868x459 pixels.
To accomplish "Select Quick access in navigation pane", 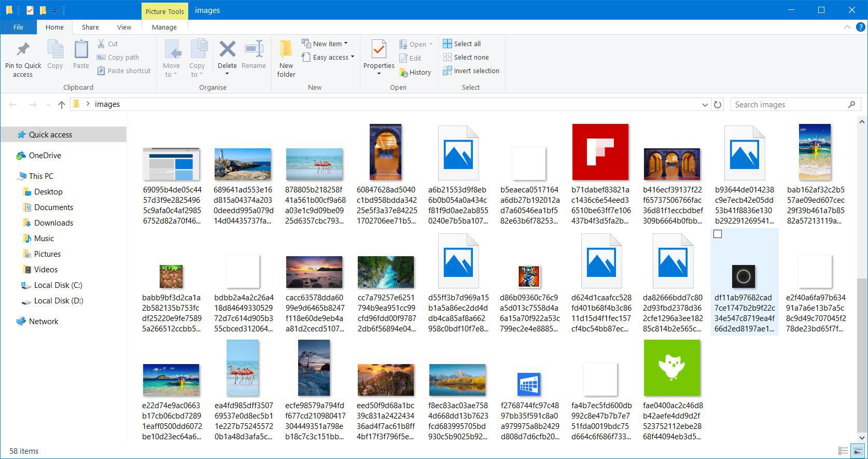I will tap(63, 134).
